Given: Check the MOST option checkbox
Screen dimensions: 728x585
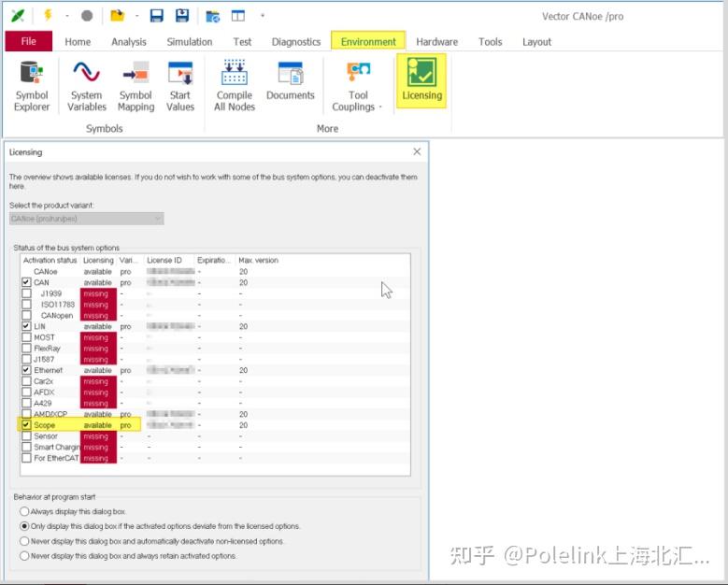Looking at the screenshot, I should [26, 337].
